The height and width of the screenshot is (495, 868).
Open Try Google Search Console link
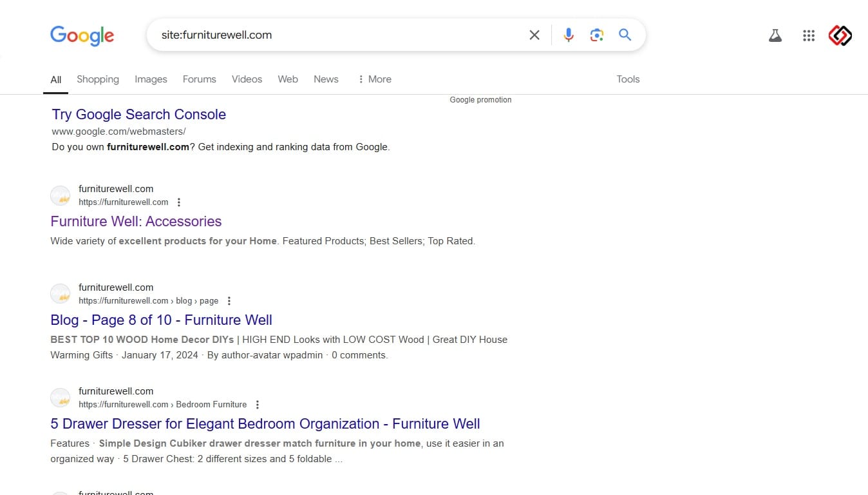(x=138, y=115)
